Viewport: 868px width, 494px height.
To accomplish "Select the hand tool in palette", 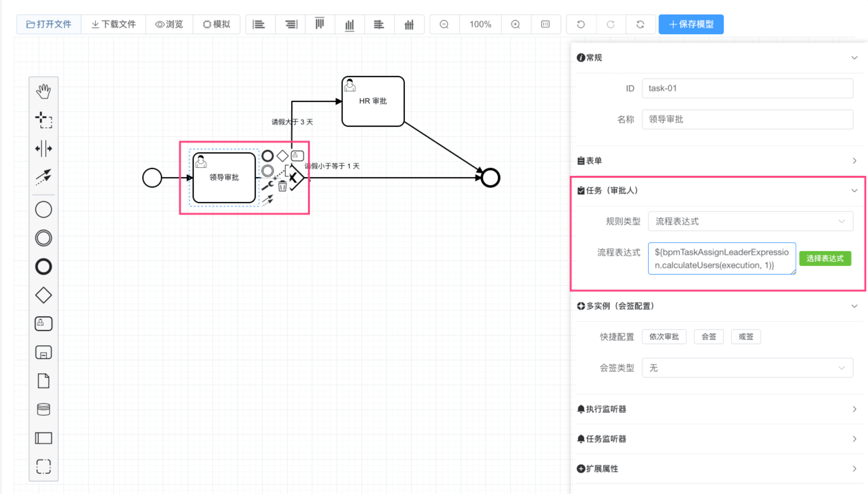I will (43, 92).
